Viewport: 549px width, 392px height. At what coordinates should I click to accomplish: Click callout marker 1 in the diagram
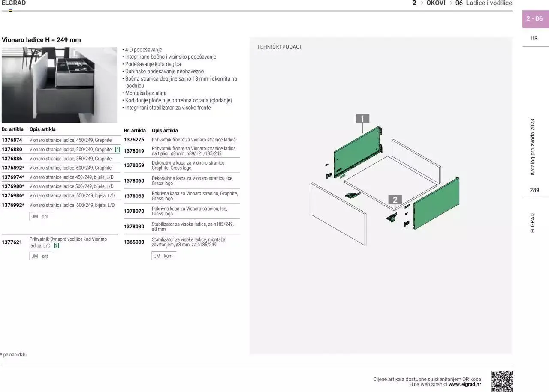tap(362, 119)
